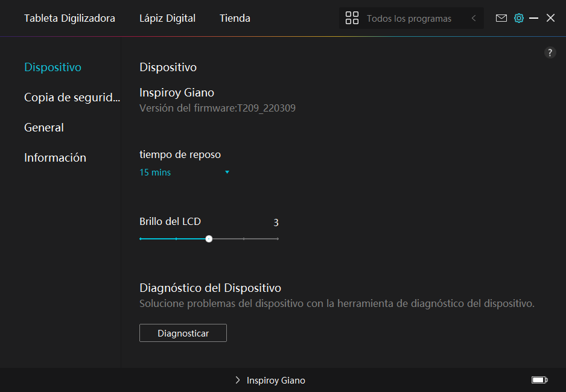Open the 15 mins sleep time selector
The height and width of the screenshot is (392, 566).
(156, 172)
